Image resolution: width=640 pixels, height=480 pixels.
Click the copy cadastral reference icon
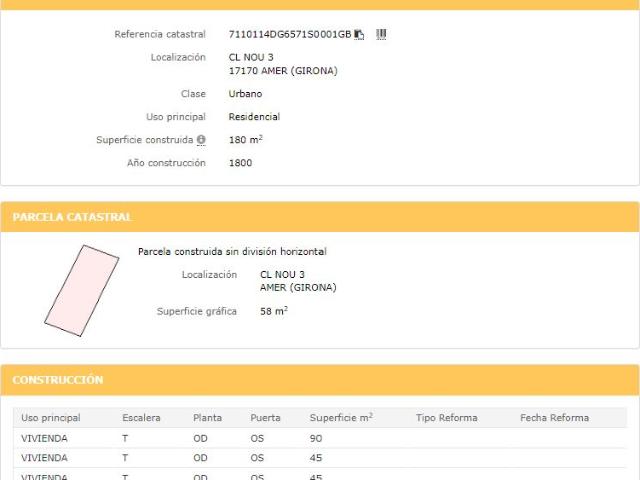360,35
